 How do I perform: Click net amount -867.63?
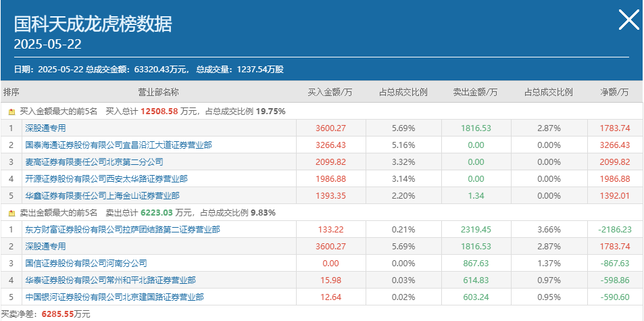click(x=614, y=263)
